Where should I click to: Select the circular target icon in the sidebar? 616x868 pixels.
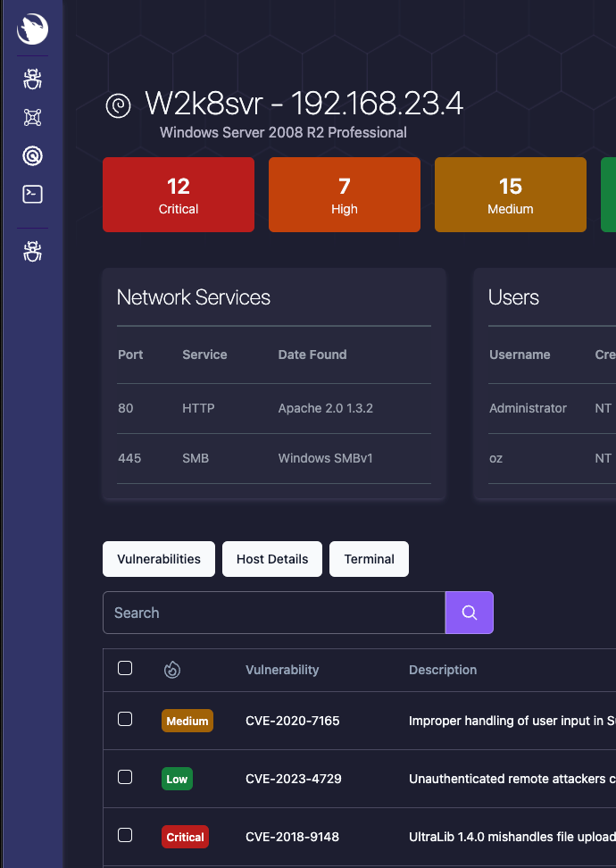[32, 156]
